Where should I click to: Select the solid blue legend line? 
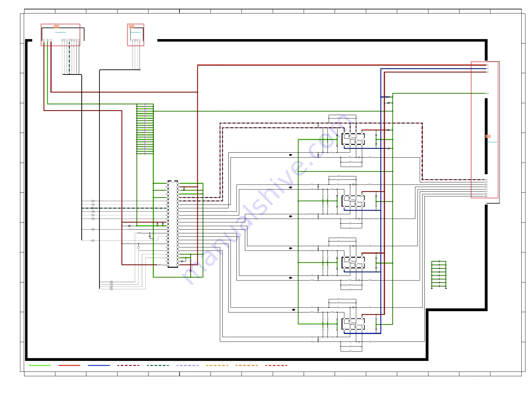(x=99, y=365)
